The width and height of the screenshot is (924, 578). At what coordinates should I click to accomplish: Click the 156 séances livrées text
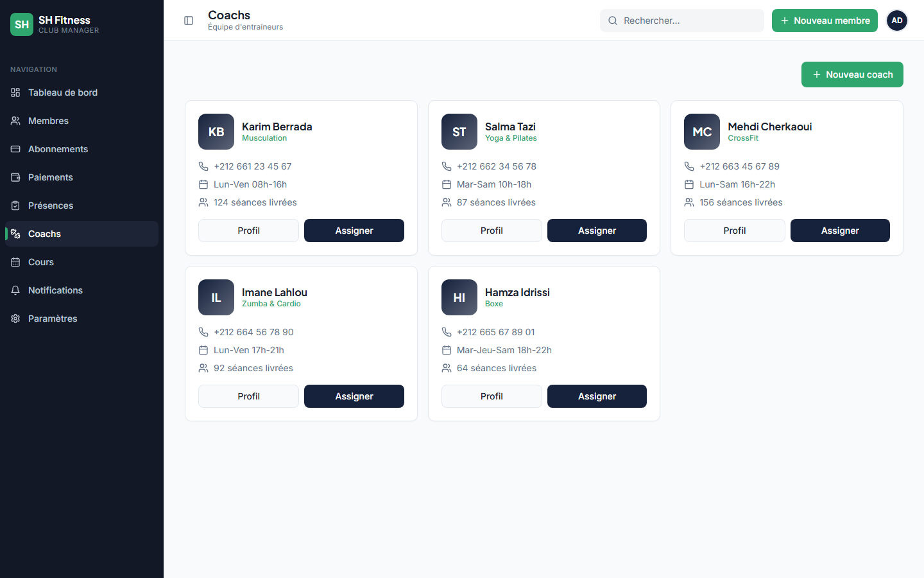(741, 202)
